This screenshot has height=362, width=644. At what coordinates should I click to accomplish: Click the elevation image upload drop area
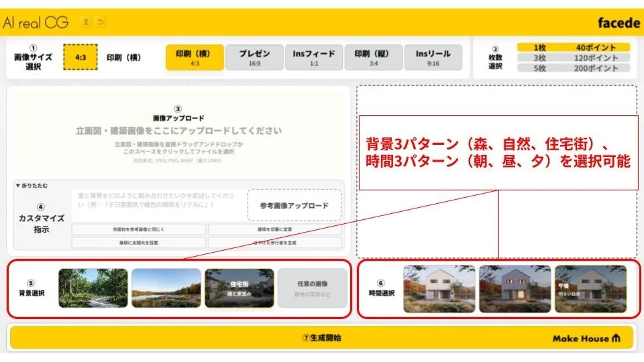(178, 134)
